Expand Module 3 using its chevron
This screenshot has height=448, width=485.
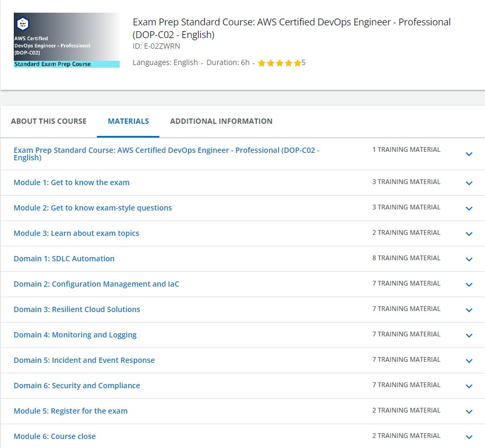click(x=469, y=234)
